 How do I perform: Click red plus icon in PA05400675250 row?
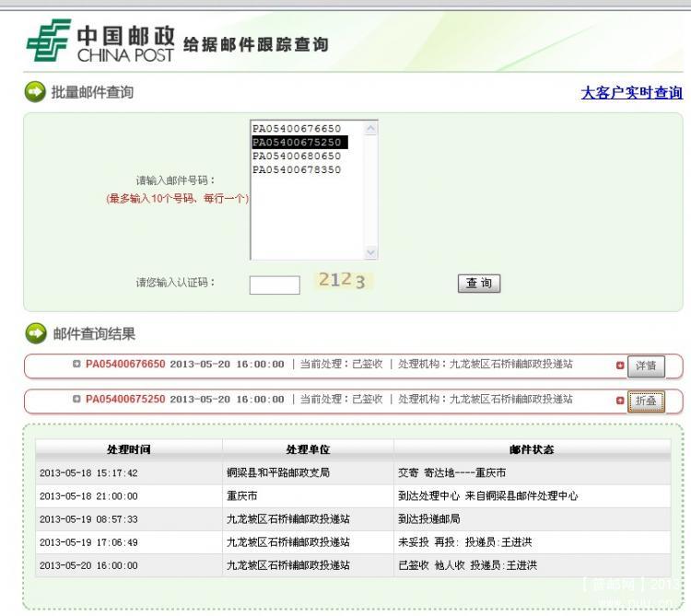pyautogui.click(x=620, y=401)
